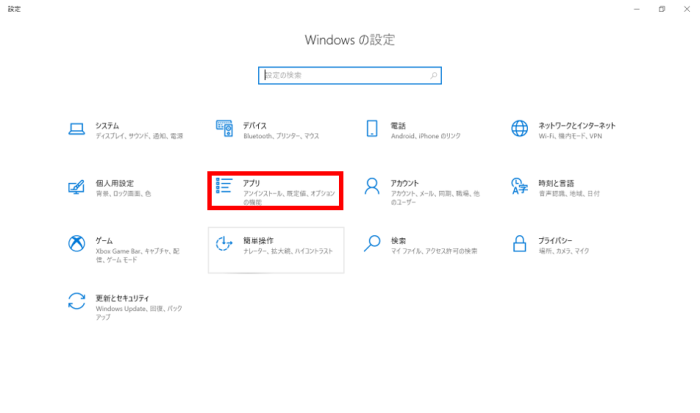Minimize the 設定 window
The image size is (700, 413).
(x=636, y=9)
